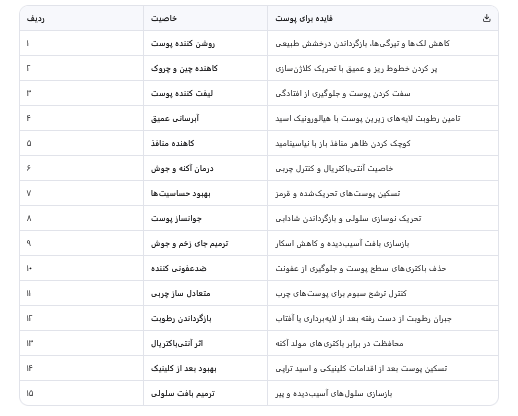Click the فایده برای پوست header
Viewport: 518px width, 416px height.
tap(304, 18)
